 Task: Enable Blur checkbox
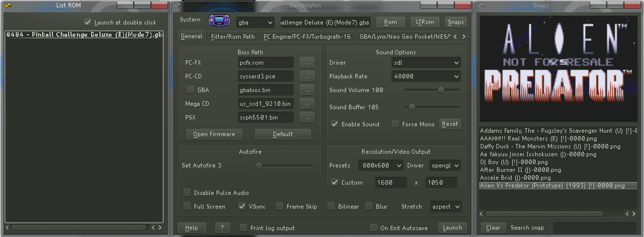tap(369, 206)
